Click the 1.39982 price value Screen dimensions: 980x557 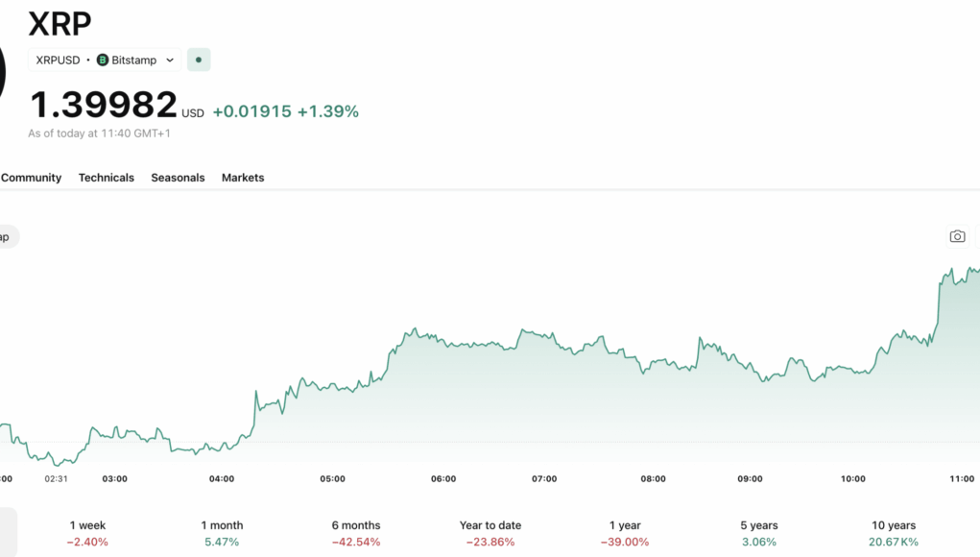tap(104, 105)
